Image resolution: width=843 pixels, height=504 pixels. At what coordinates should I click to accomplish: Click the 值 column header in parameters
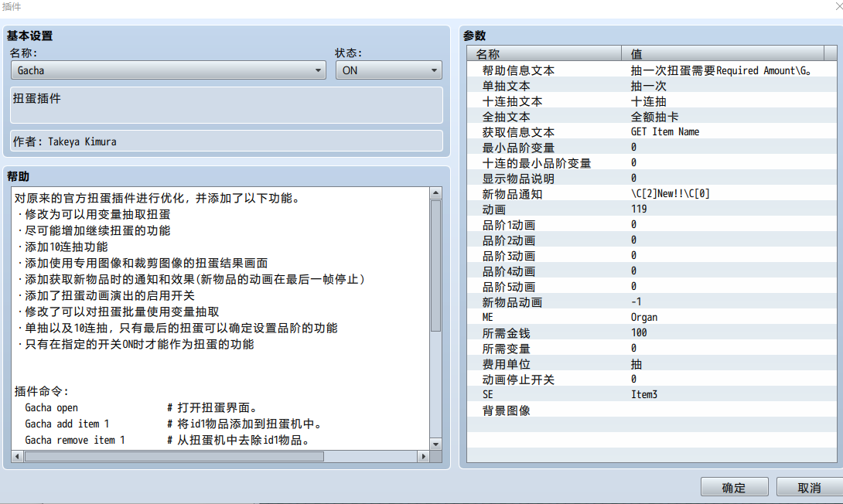coord(722,54)
